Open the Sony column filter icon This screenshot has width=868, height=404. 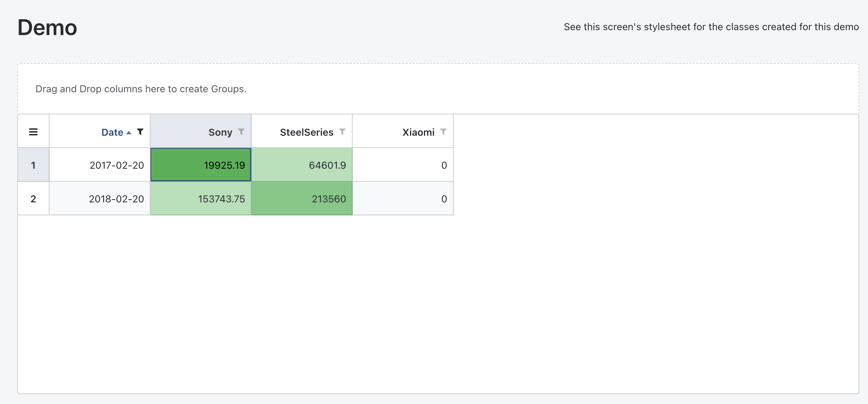tap(242, 132)
